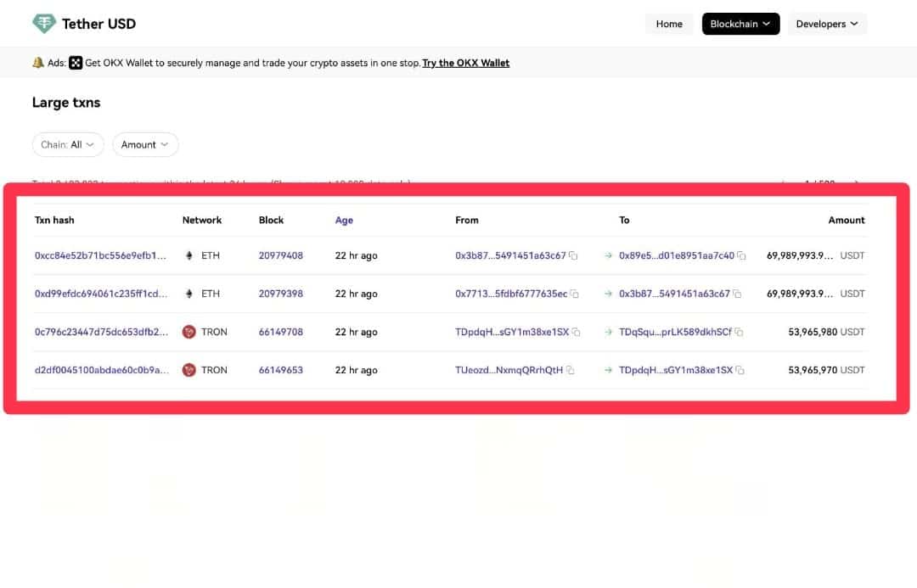Go to the Home page
This screenshot has width=917, height=588.
pos(669,24)
